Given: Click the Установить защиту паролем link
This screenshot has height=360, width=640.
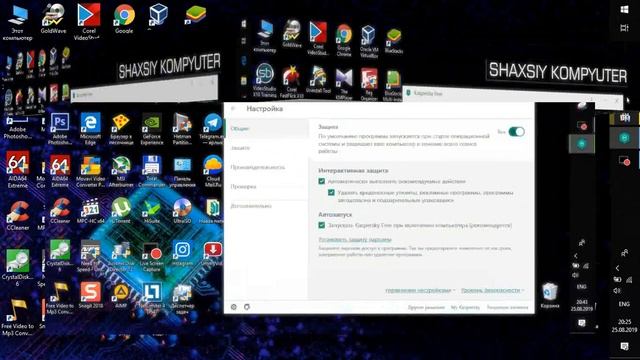Looking at the screenshot, I should point(355,240).
